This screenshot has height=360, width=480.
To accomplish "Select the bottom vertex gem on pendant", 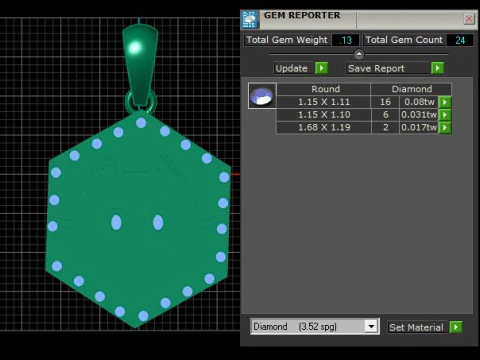I will pos(143,316).
